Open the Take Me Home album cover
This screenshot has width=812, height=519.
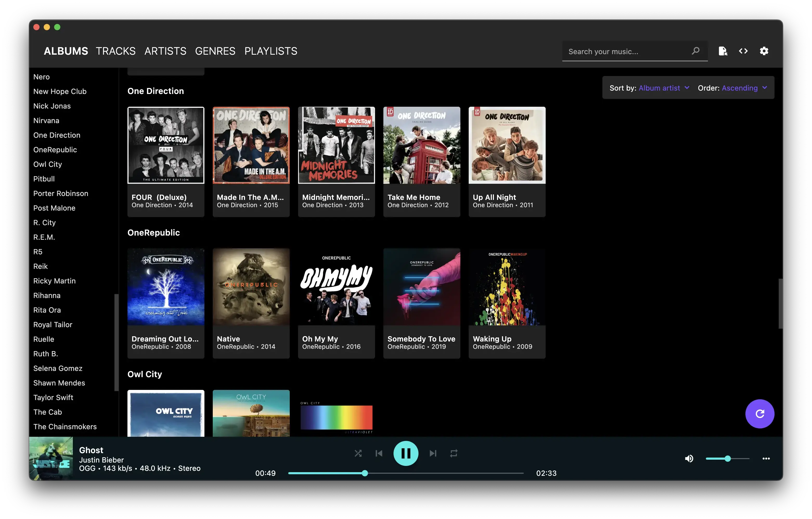[x=422, y=145]
